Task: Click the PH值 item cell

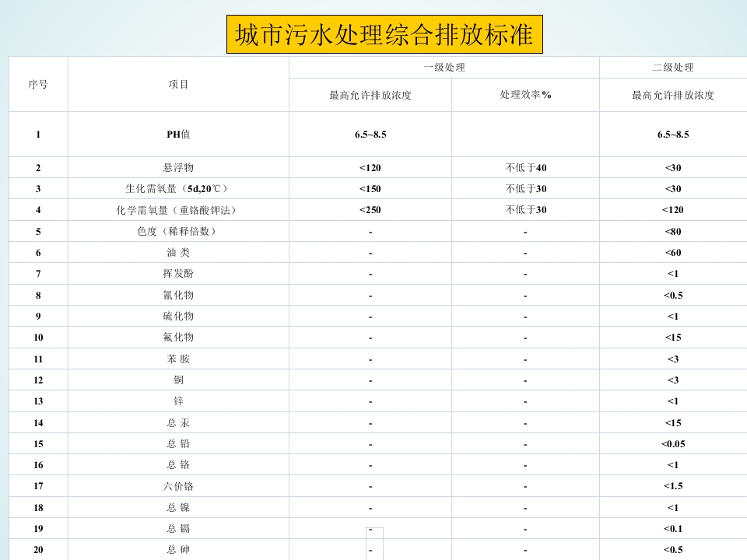Action: (178, 135)
